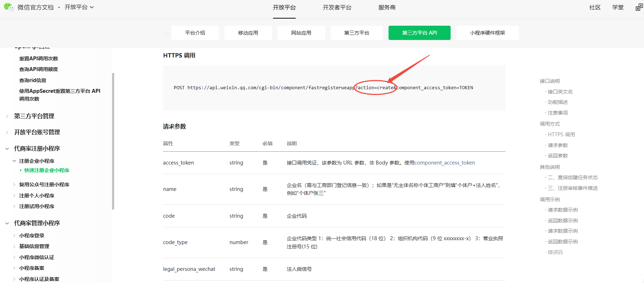Jump to 注意事项 in the outline
The width and height of the screenshot is (644, 283).
[558, 113]
